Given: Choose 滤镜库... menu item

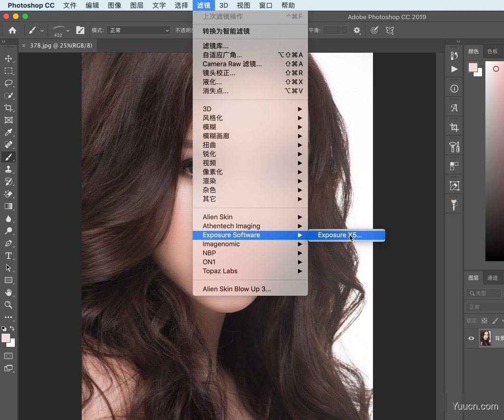Looking at the screenshot, I should coord(250,46).
